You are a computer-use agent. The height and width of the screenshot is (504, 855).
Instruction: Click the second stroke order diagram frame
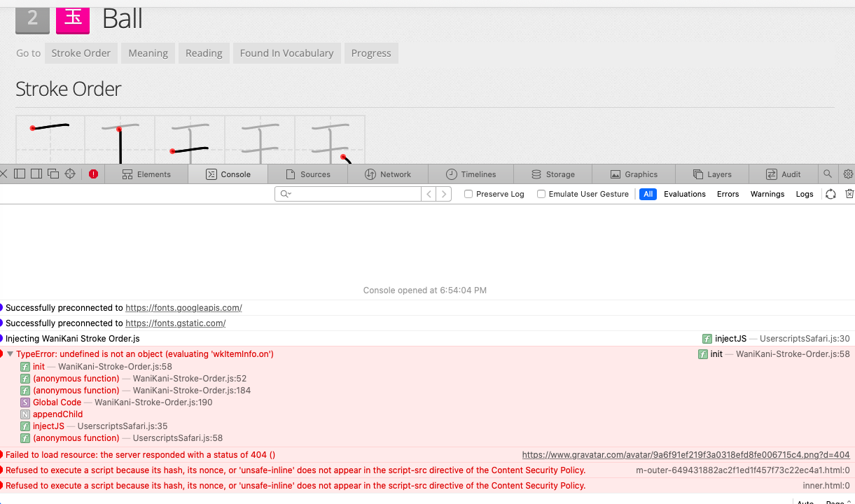coord(120,139)
